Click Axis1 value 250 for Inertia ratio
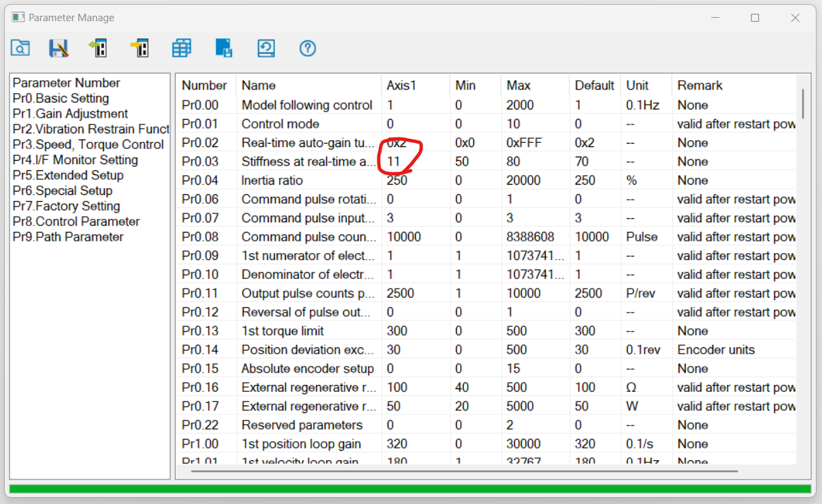 (x=397, y=181)
